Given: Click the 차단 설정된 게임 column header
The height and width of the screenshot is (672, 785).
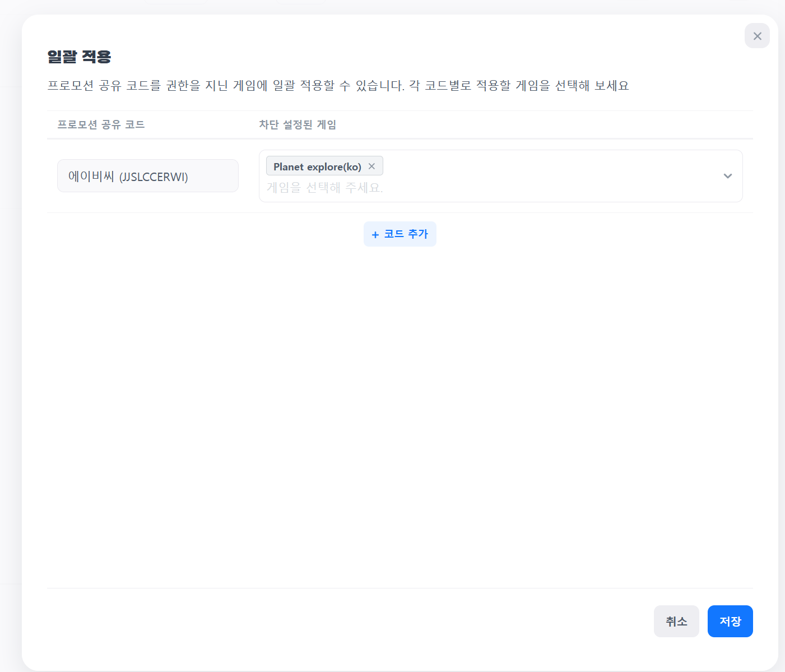Looking at the screenshot, I should [298, 124].
